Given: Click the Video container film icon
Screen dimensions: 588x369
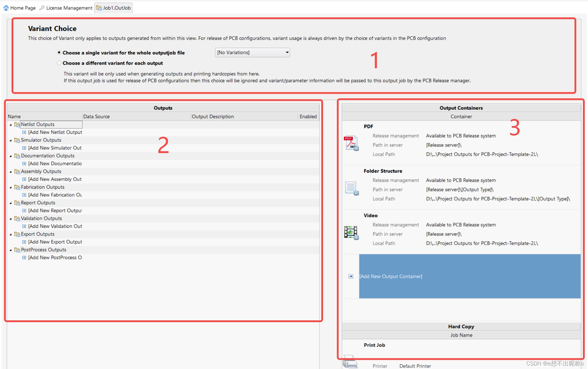Looking at the screenshot, I should [x=351, y=232].
